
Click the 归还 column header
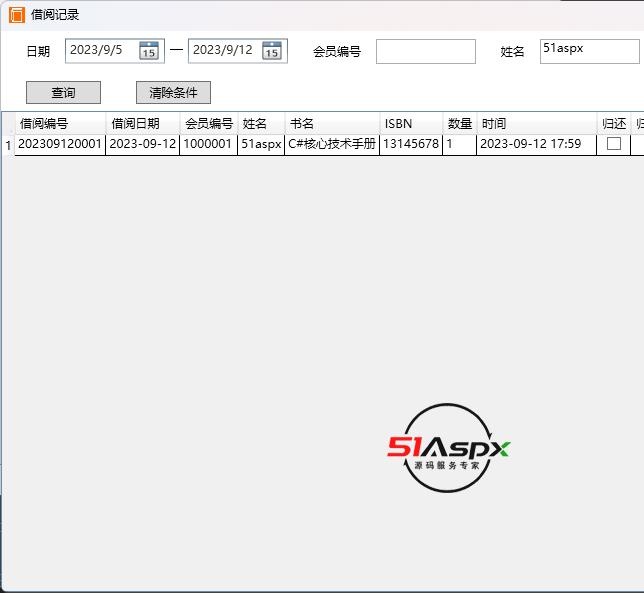pos(614,124)
